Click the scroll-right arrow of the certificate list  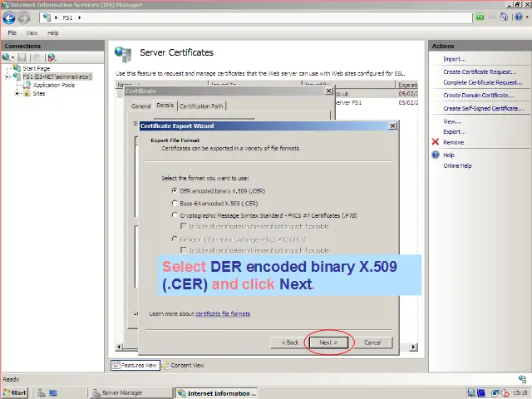click(413, 347)
